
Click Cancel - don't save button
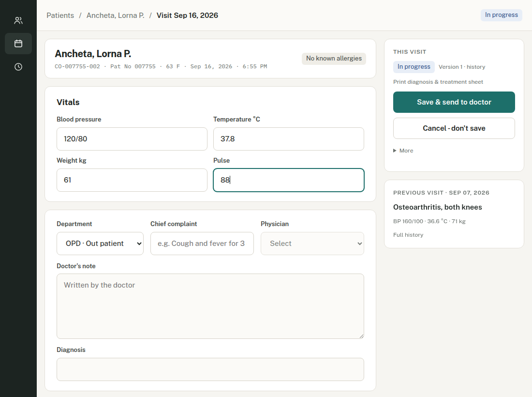[x=454, y=128]
